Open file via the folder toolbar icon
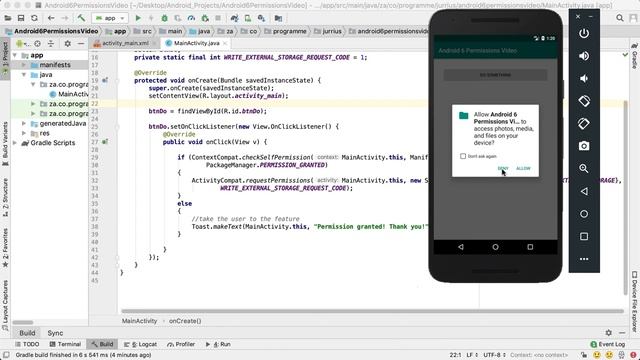 tap(7, 18)
